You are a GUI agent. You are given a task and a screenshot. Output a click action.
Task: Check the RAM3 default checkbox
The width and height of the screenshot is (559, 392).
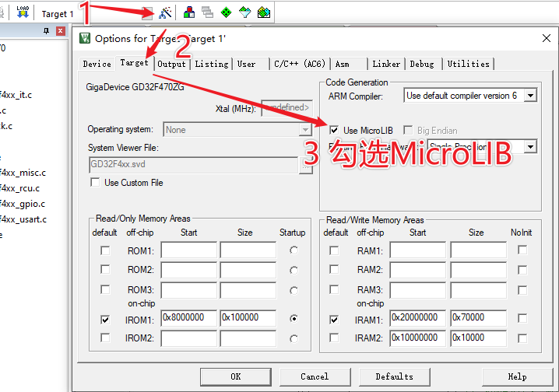tap(334, 289)
